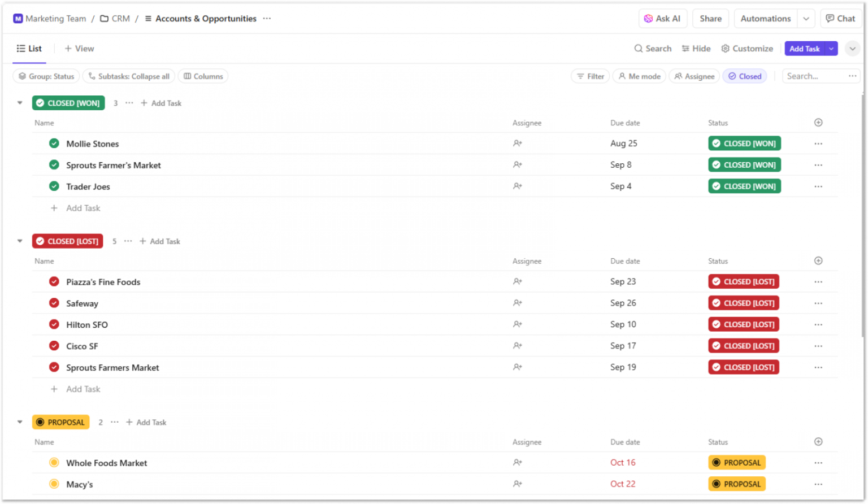
Task: Open the Chat panel
Action: click(840, 19)
